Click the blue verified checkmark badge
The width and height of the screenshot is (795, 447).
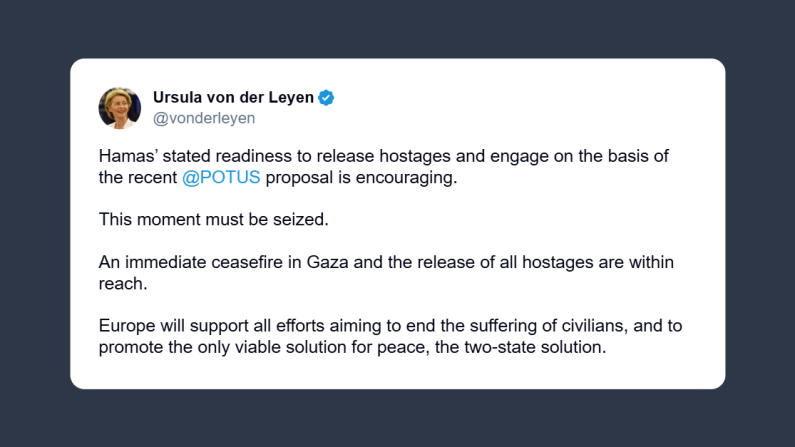(x=326, y=97)
